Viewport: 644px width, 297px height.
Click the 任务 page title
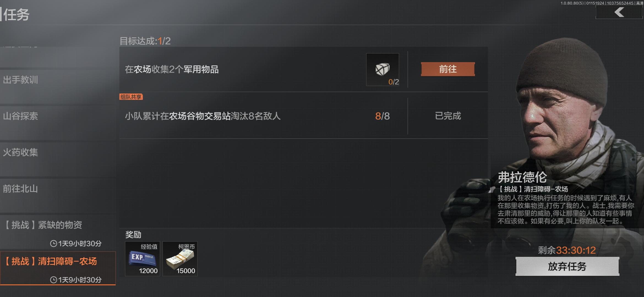[16, 14]
